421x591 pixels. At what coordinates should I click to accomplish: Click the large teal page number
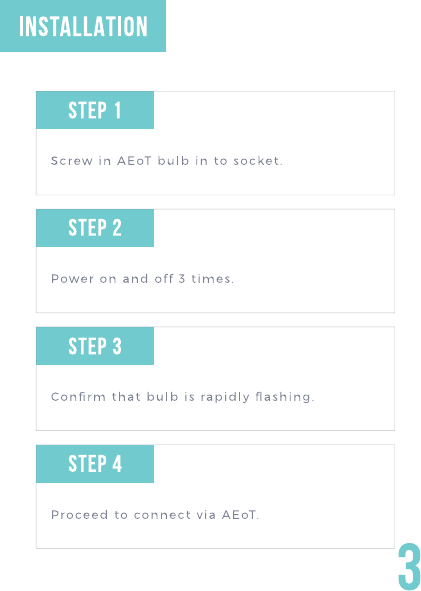click(x=409, y=567)
